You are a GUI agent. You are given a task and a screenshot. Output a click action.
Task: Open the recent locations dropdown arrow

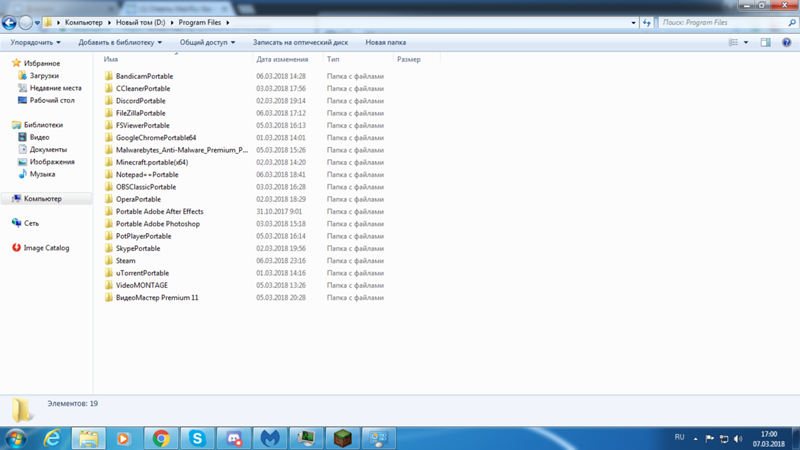(x=37, y=23)
